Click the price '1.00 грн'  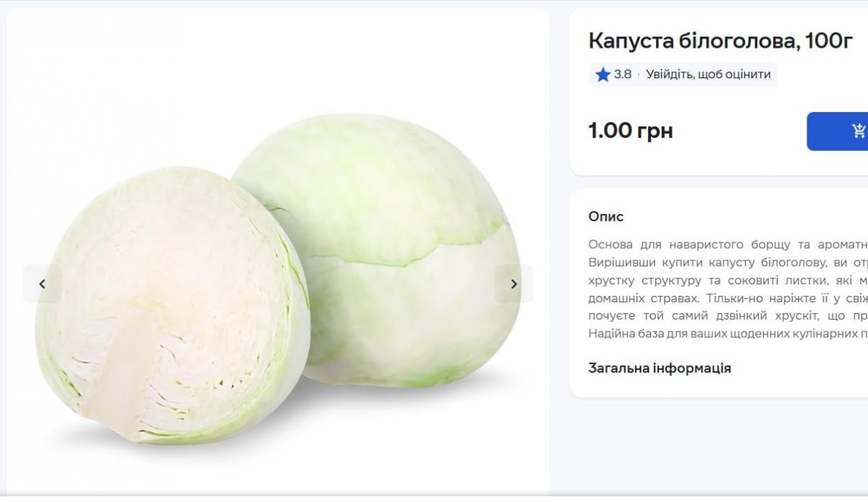click(631, 131)
